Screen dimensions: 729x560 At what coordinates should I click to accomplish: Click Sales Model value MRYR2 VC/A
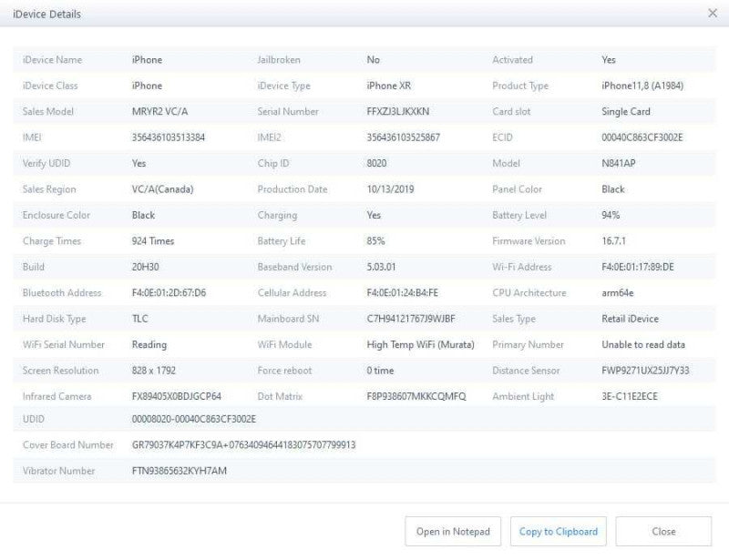tap(160, 111)
